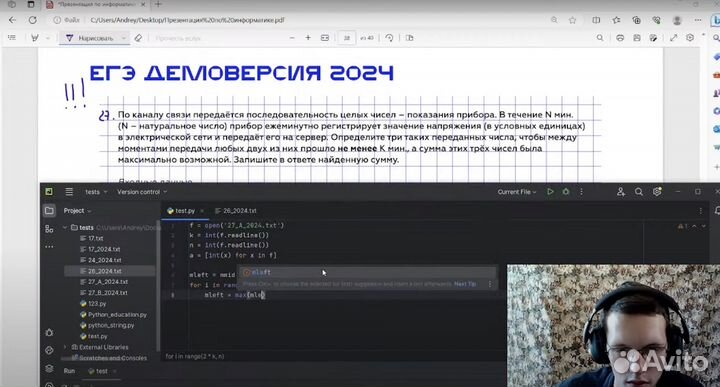Click Next Tip link in completion popup

coord(465,284)
